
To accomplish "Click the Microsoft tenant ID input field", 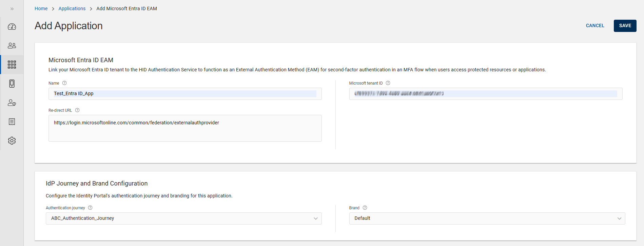I will coord(486,93).
